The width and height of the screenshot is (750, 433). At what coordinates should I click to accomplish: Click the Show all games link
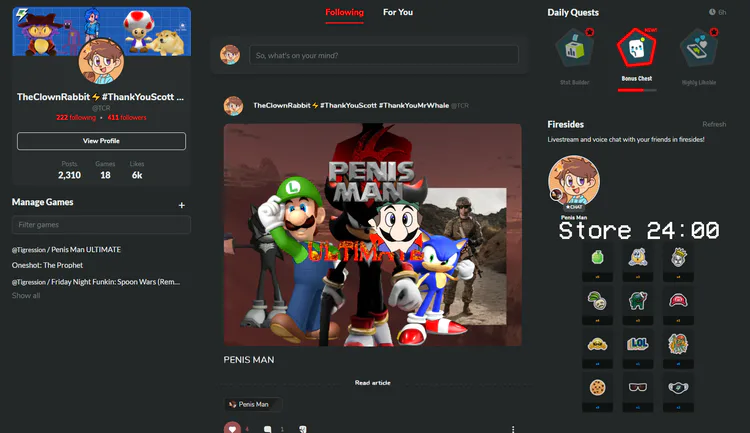tap(26, 296)
